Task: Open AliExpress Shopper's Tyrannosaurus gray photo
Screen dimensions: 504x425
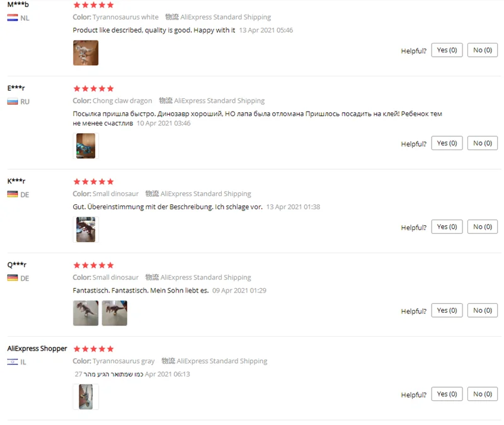Action: click(x=86, y=397)
